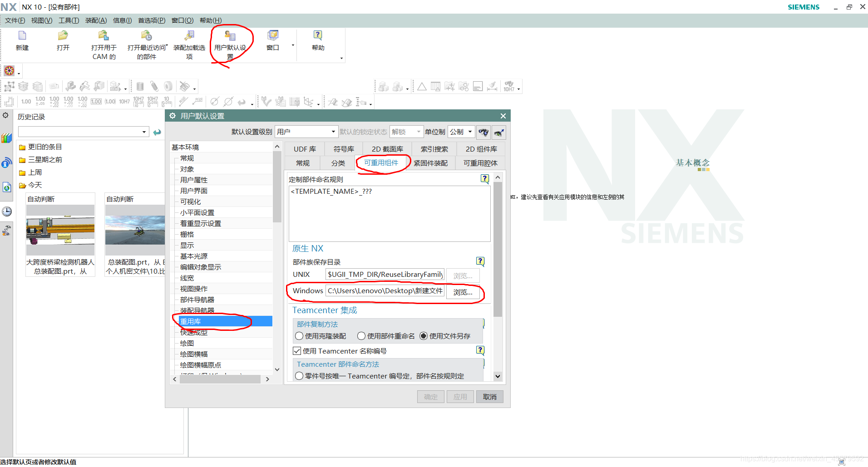Viewport: 868px width, 467px height.
Task: Click the Windows directory path field
Action: click(x=385, y=290)
